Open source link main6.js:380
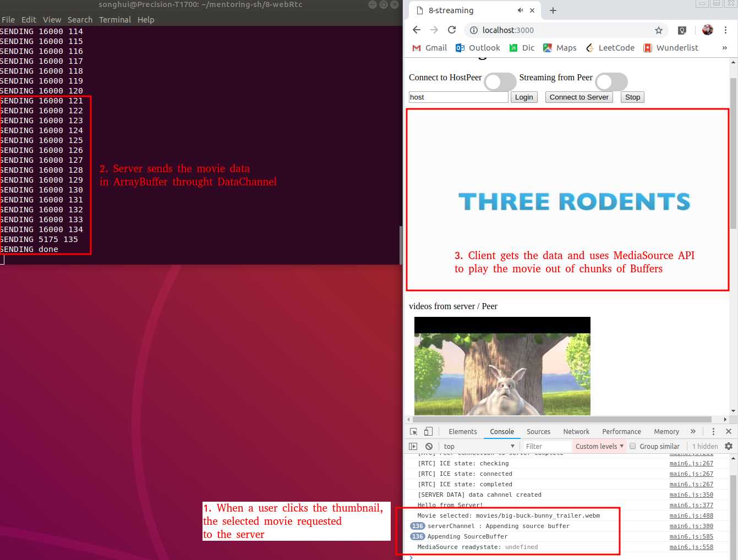 coord(691,526)
